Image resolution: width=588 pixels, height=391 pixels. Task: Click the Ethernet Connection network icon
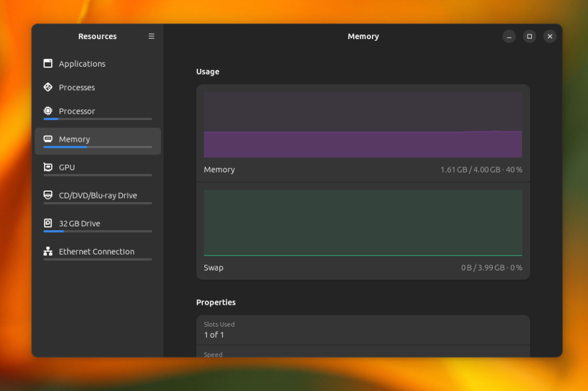coord(48,251)
